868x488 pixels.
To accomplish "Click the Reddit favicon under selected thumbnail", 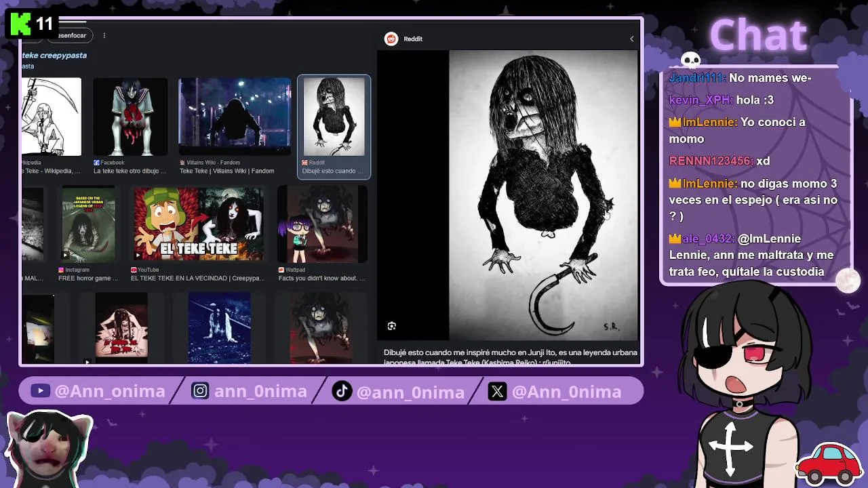I will 304,163.
